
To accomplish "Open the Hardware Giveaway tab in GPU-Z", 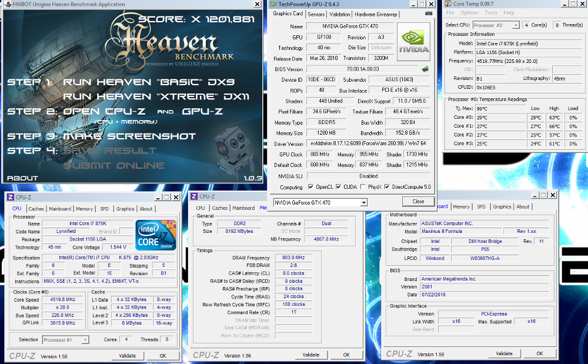I will coord(376,14).
